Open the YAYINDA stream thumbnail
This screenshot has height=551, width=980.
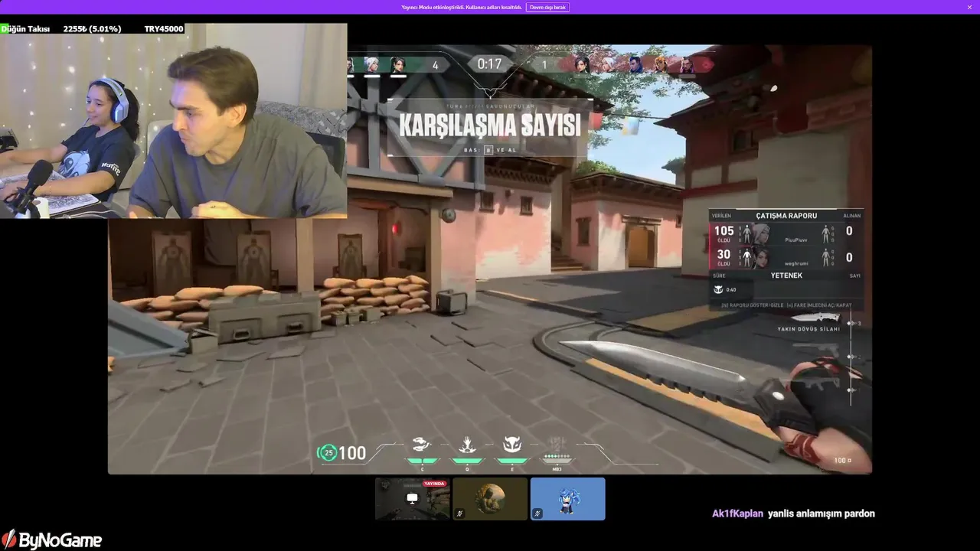[413, 499]
